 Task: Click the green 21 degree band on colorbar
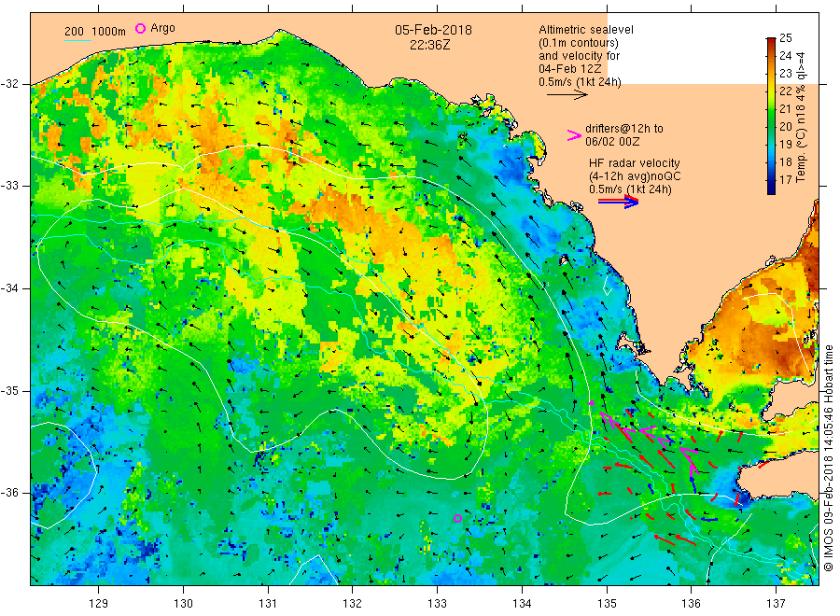(771, 109)
